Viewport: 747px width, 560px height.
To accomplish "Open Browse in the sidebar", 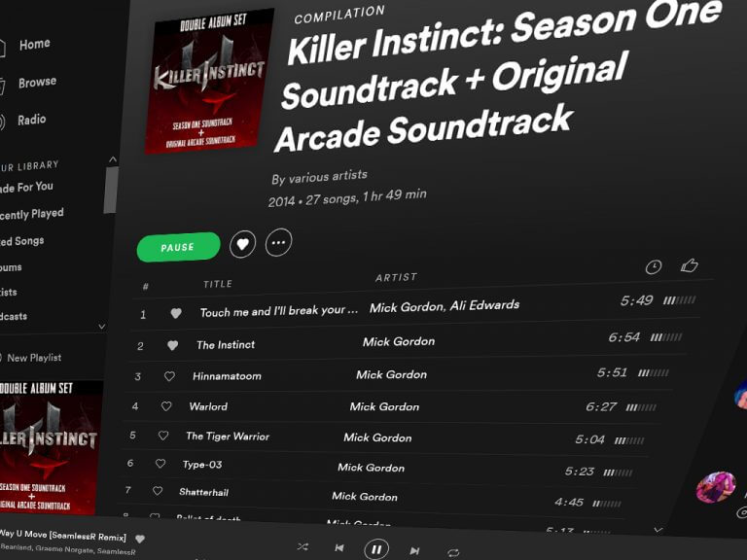I will coord(37,82).
